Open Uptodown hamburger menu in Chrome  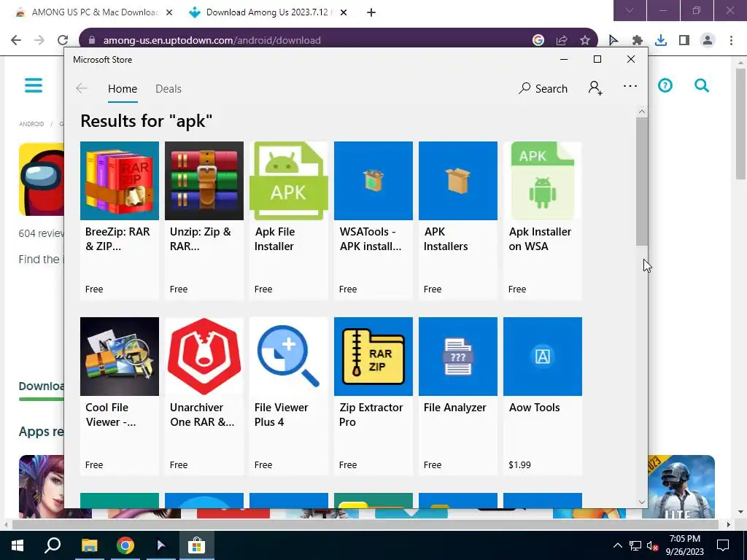[x=34, y=85]
